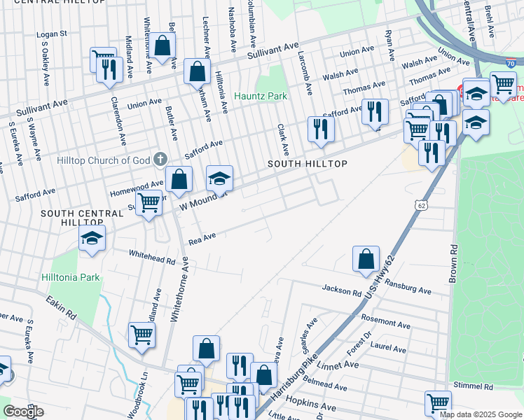Image resolution: width=524 pixels, height=420 pixels.
Task: Select the lowest restaurant marker in the Safford Ave cluster
Action: coord(432,154)
